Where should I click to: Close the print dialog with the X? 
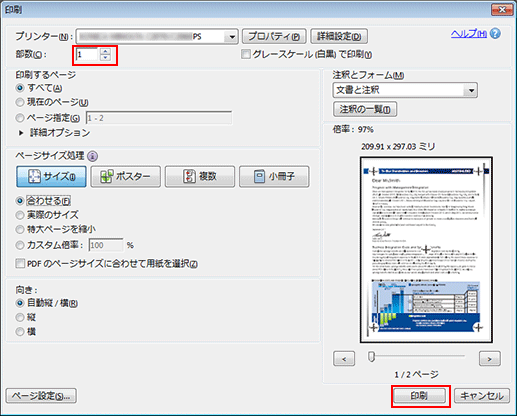pyautogui.click(x=502, y=10)
